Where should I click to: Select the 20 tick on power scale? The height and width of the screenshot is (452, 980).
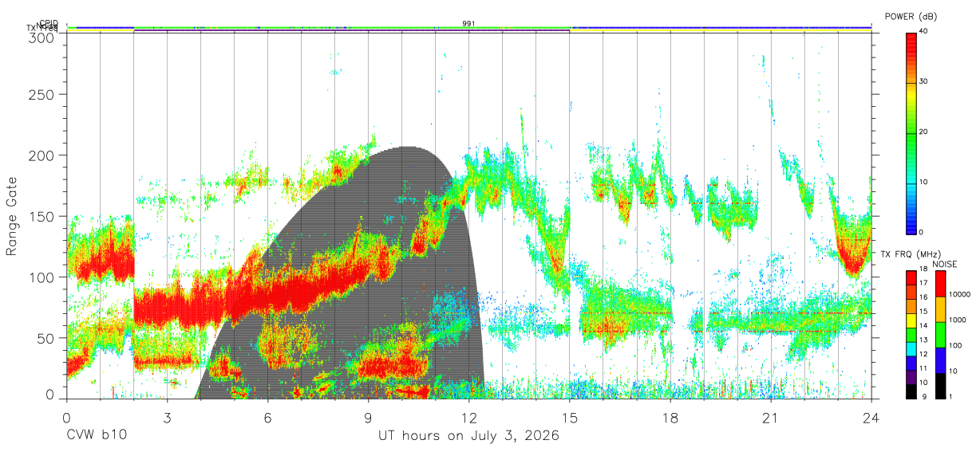click(924, 132)
